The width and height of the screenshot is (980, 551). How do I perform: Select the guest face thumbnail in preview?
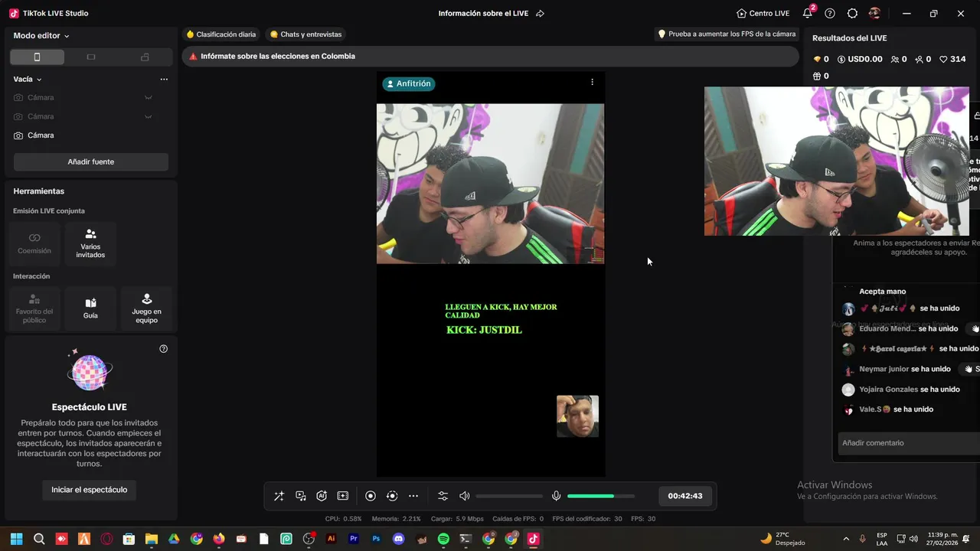577,416
